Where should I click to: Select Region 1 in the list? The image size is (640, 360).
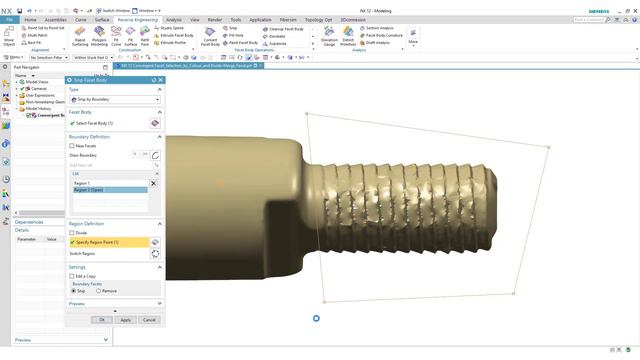[x=110, y=183]
